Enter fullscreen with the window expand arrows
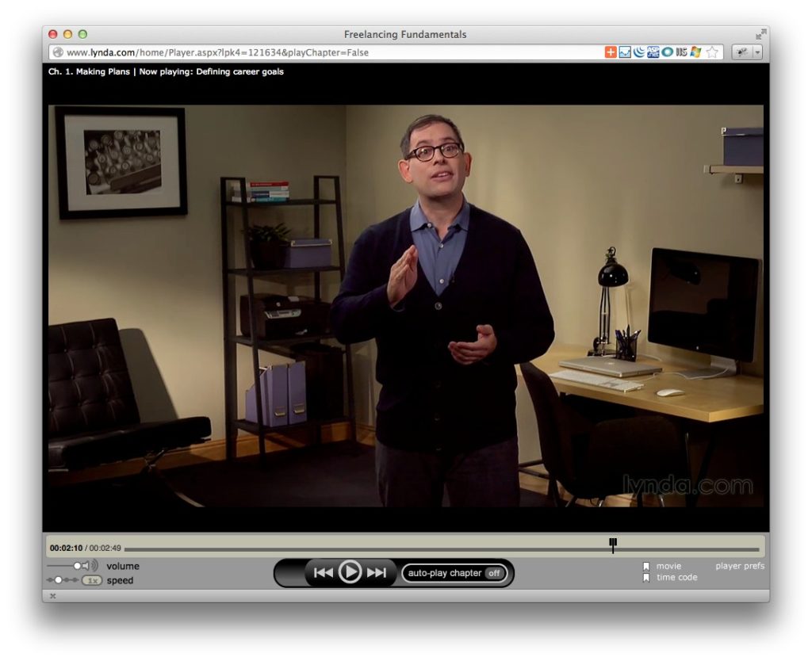 [x=760, y=34]
